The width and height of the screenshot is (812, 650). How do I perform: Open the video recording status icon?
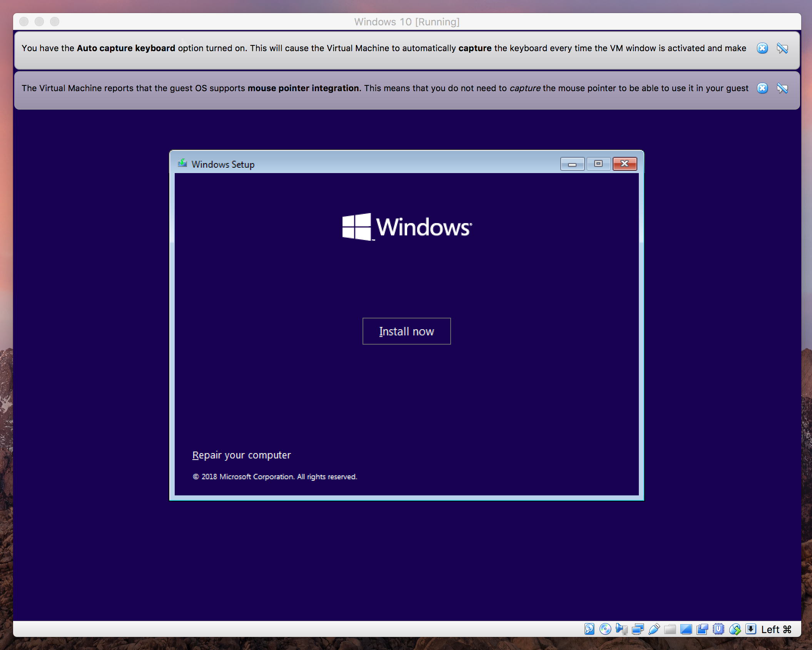tap(702, 629)
